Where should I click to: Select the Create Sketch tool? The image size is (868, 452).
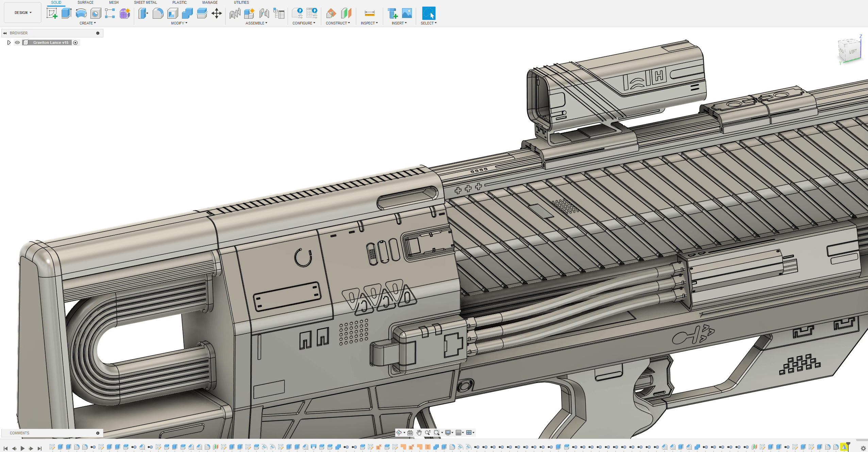52,14
